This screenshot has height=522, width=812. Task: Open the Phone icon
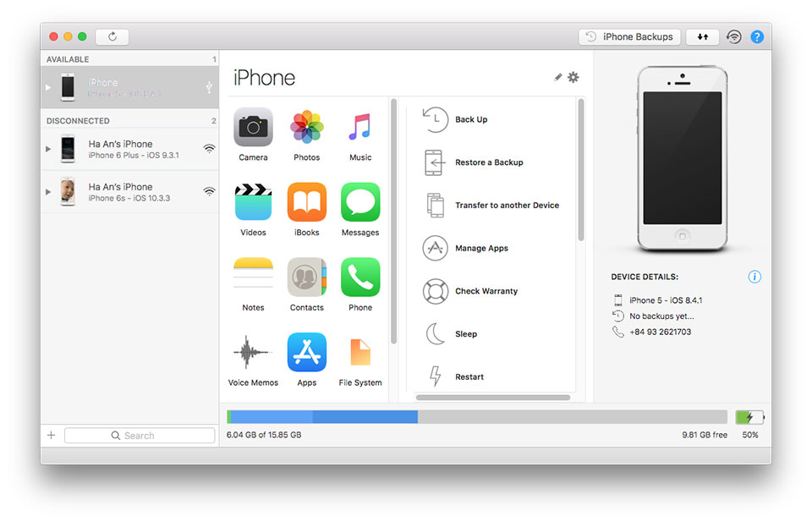pyautogui.click(x=360, y=277)
